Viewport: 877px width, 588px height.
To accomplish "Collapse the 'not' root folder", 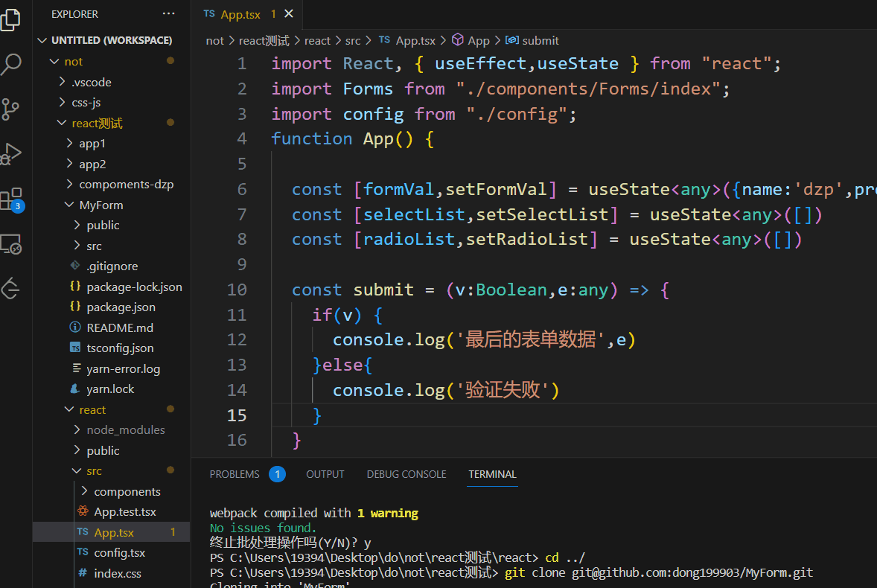I will (54, 61).
